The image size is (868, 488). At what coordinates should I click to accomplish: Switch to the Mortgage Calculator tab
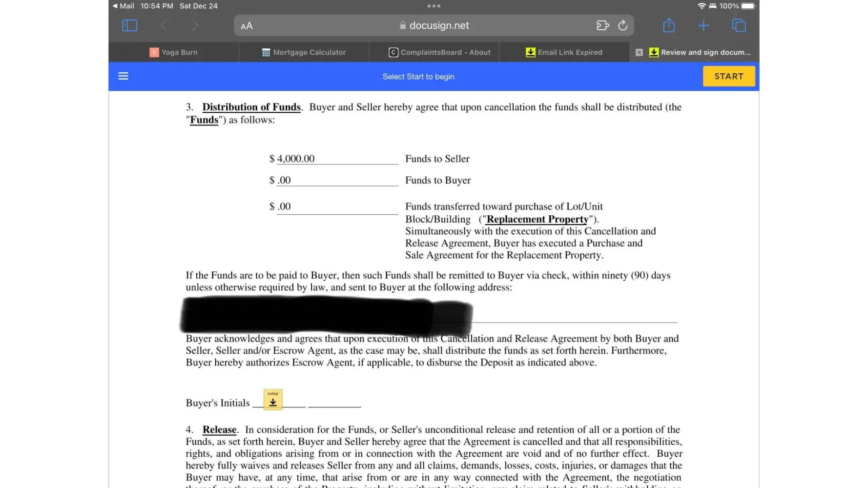tap(304, 52)
